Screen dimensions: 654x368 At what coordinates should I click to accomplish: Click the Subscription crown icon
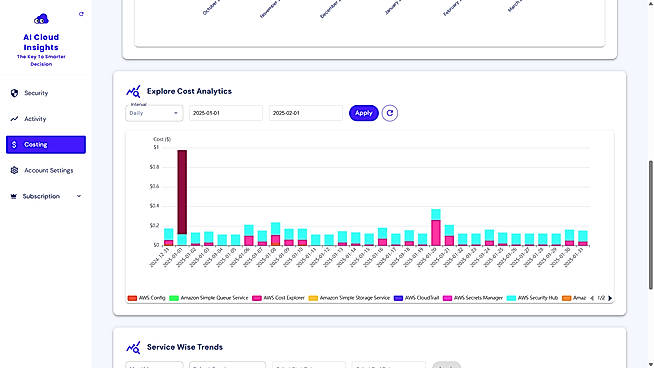[x=13, y=196]
